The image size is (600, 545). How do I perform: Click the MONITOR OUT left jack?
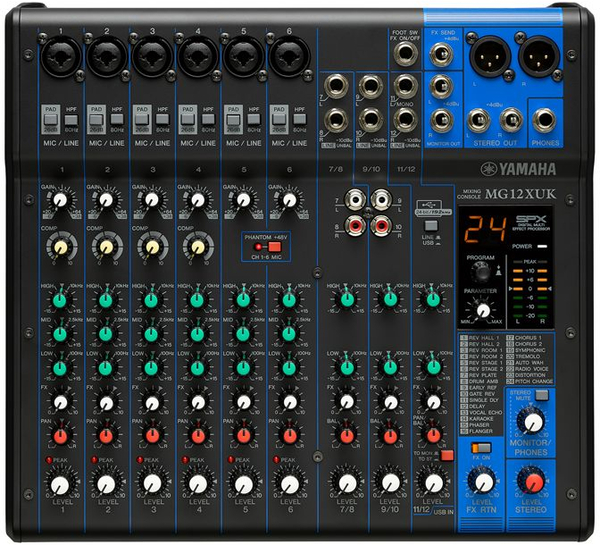(441, 87)
